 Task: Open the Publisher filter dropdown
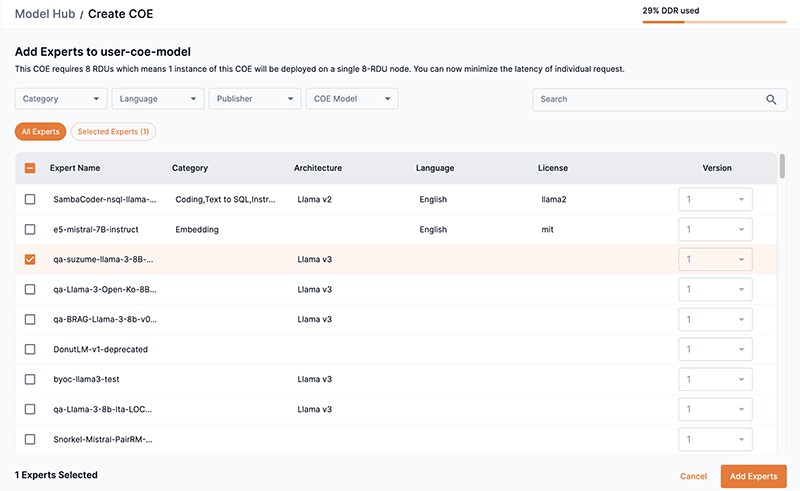coord(255,99)
